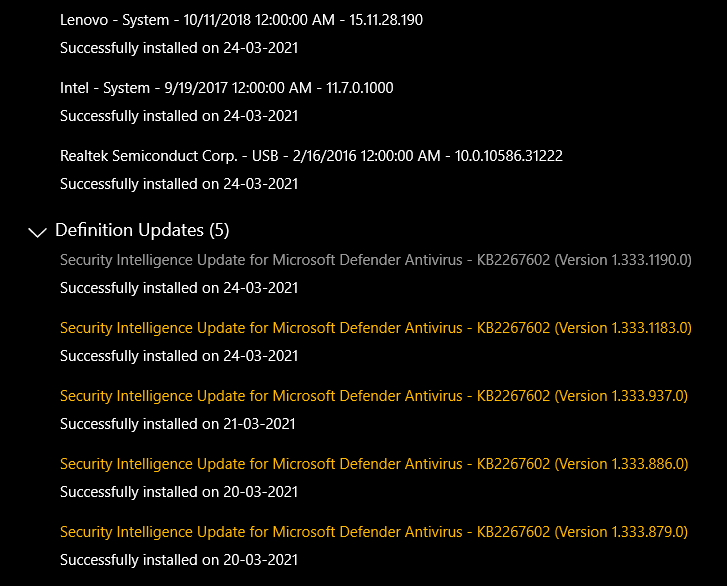Open Defender update link version 1.333.879.0
The height and width of the screenshot is (586, 727).
click(x=373, y=532)
